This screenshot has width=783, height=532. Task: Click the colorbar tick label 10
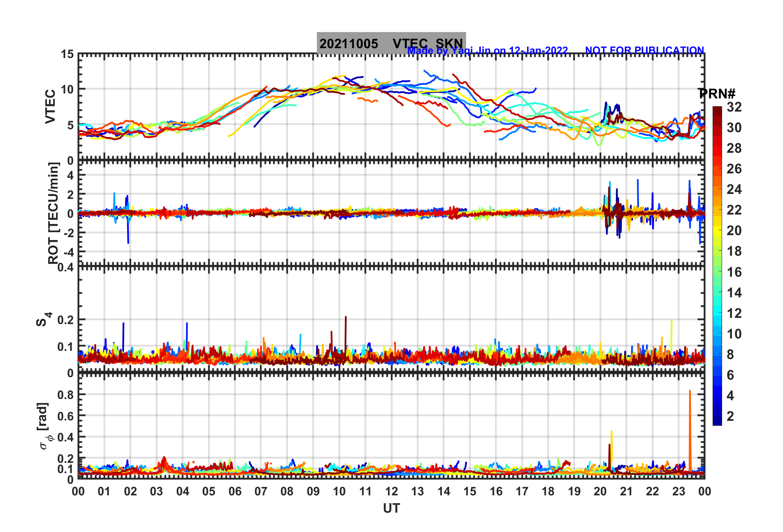pos(734,334)
